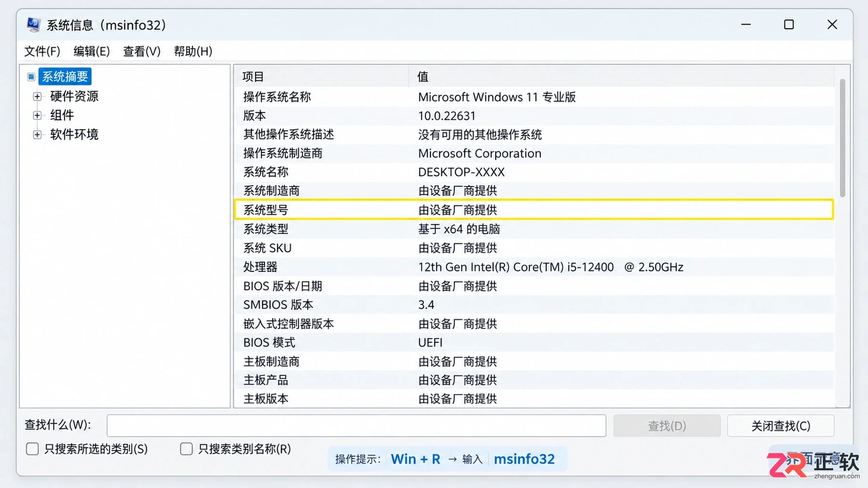Select the 主板产品 item cell
Screen dimensions: 868x488
(x=266, y=380)
